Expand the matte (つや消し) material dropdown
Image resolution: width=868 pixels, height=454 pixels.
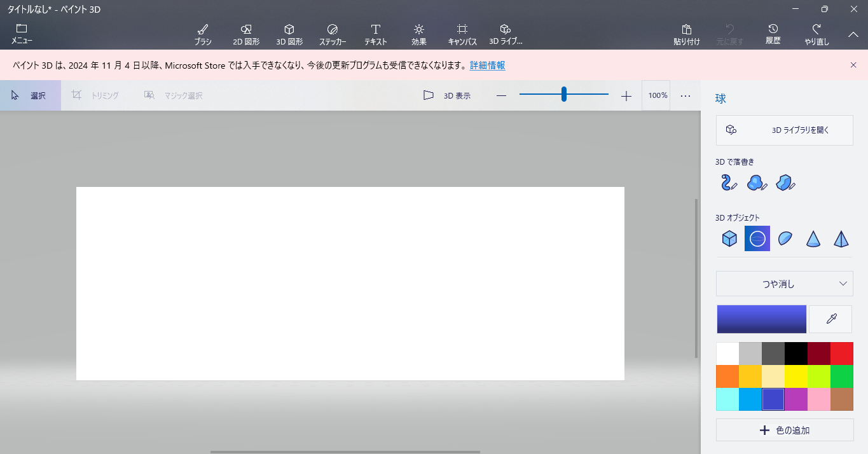(784, 284)
